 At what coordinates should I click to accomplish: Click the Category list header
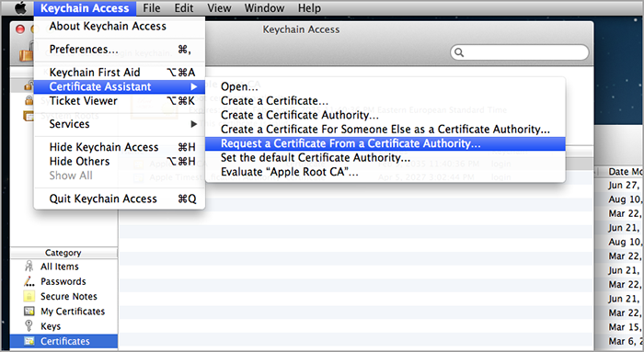pos(63,253)
